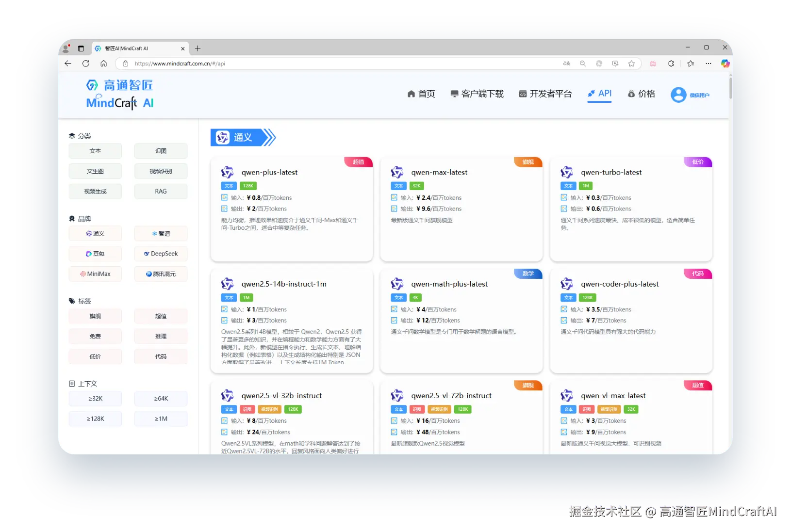Click qwen-coder-plus-latest model logo icon
Screen dimensions: 791x532
(567, 284)
